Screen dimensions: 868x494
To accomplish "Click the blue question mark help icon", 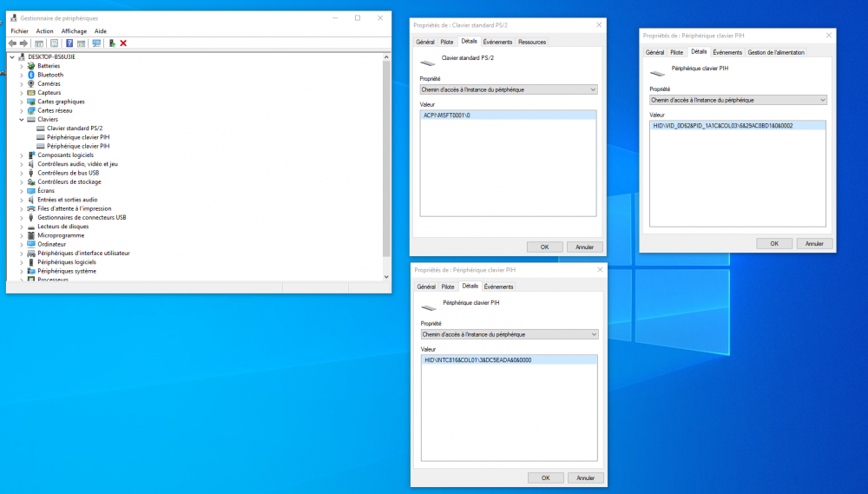I will (x=69, y=43).
